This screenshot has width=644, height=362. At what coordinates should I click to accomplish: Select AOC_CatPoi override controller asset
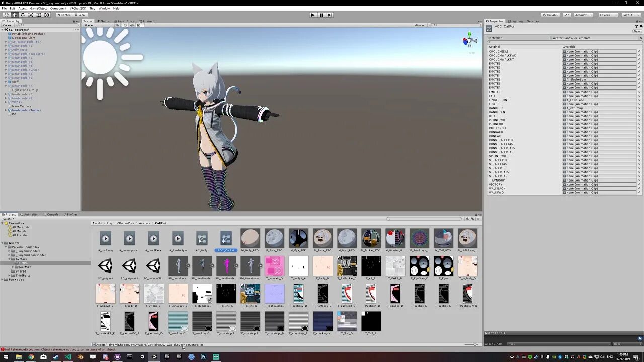[x=226, y=241]
